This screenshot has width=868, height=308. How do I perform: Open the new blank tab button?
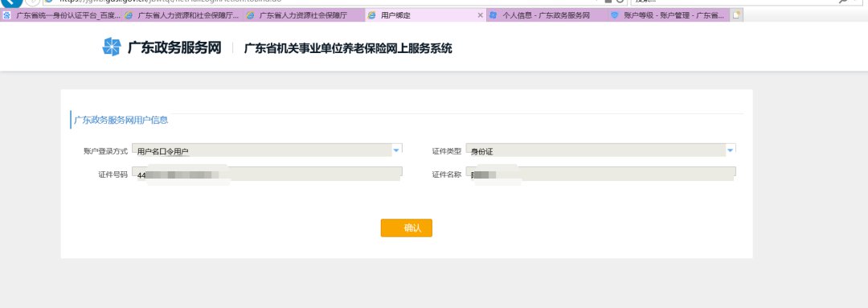736,15
